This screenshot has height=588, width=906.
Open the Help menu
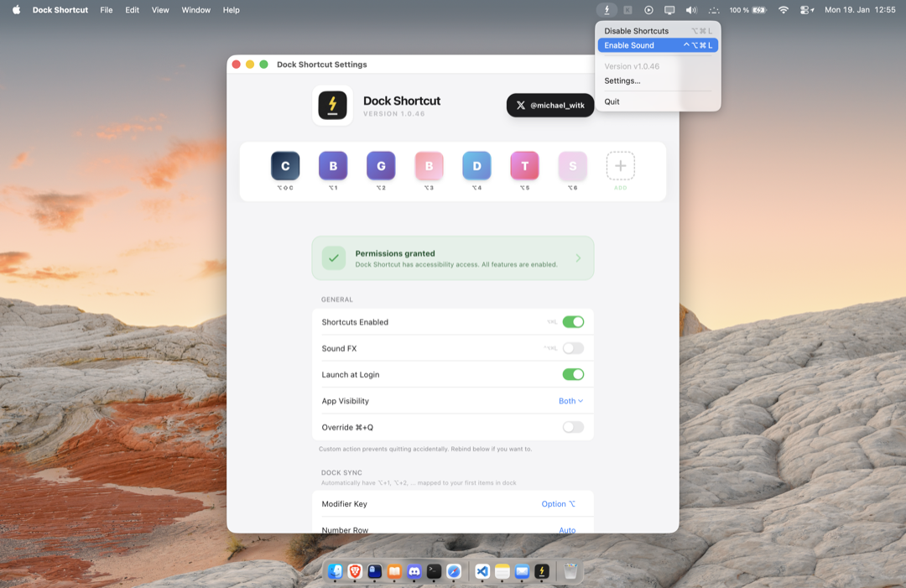pyautogui.click(x=232, y=10)
